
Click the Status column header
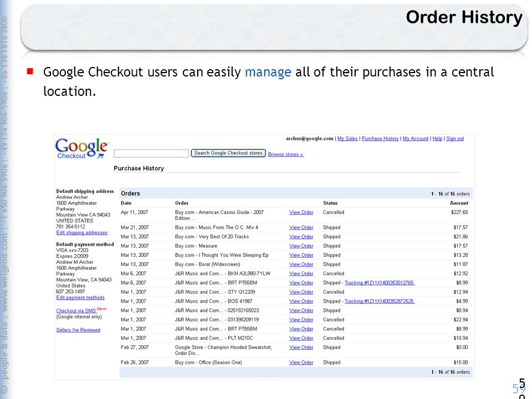pos(330,203)
